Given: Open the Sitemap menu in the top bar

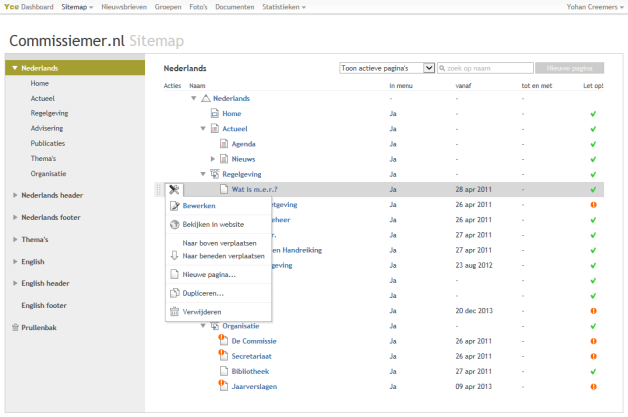Looking at the screenshot, I should pyautogui.click(x=77, y=7).
